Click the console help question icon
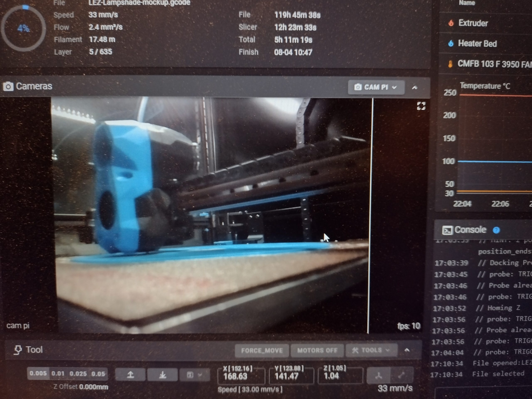 click(496, 230)
